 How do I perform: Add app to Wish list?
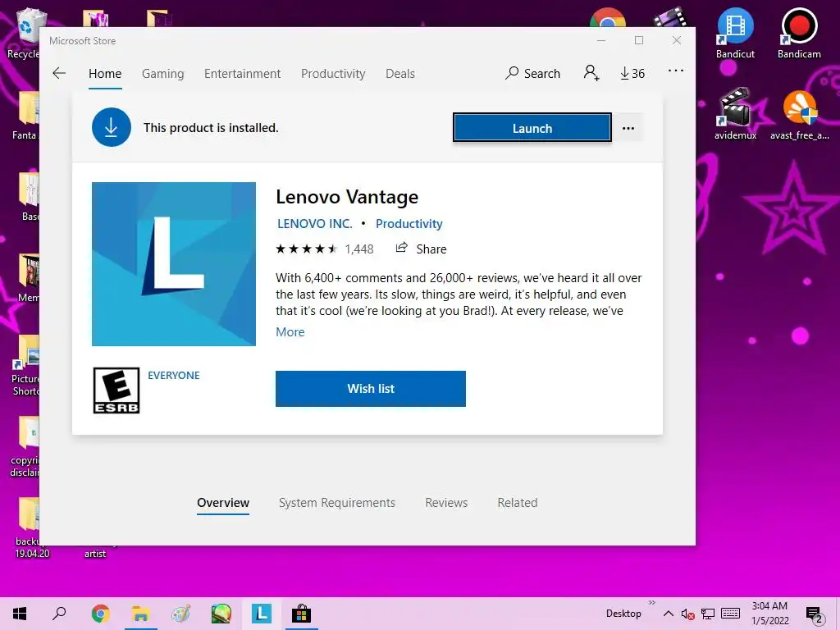[x=371, y=389]
